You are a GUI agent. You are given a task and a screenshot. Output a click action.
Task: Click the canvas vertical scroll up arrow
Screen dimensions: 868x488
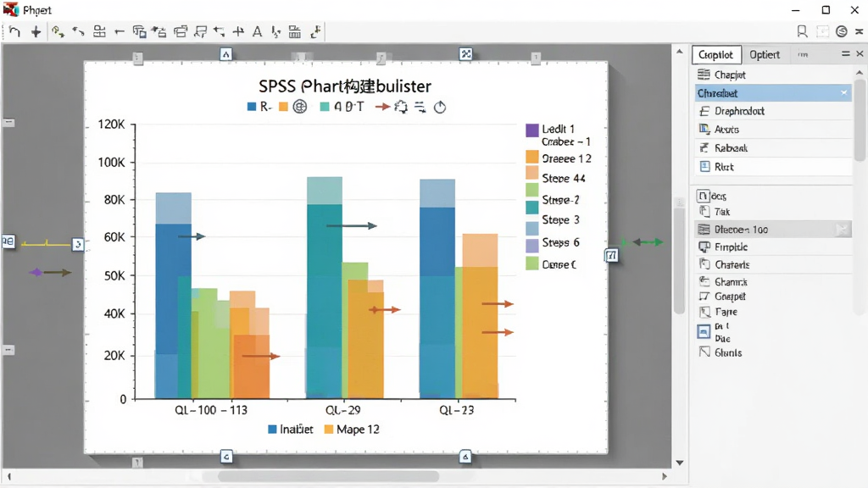pos(679,52)
